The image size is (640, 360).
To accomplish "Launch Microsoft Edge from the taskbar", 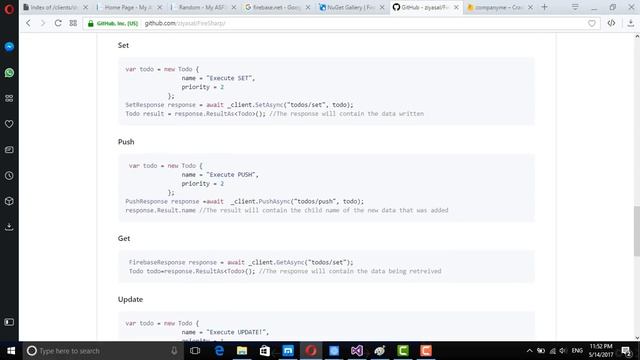I will coord(219,351).
